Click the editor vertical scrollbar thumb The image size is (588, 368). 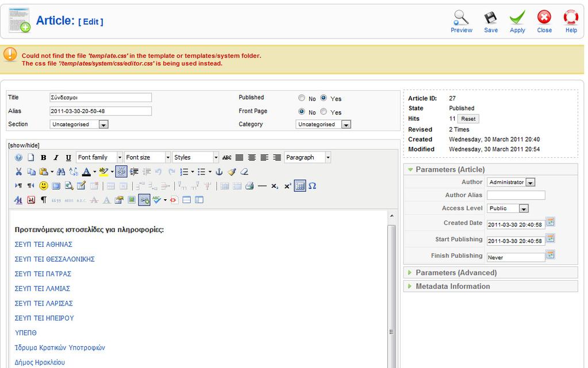point(391,296)
